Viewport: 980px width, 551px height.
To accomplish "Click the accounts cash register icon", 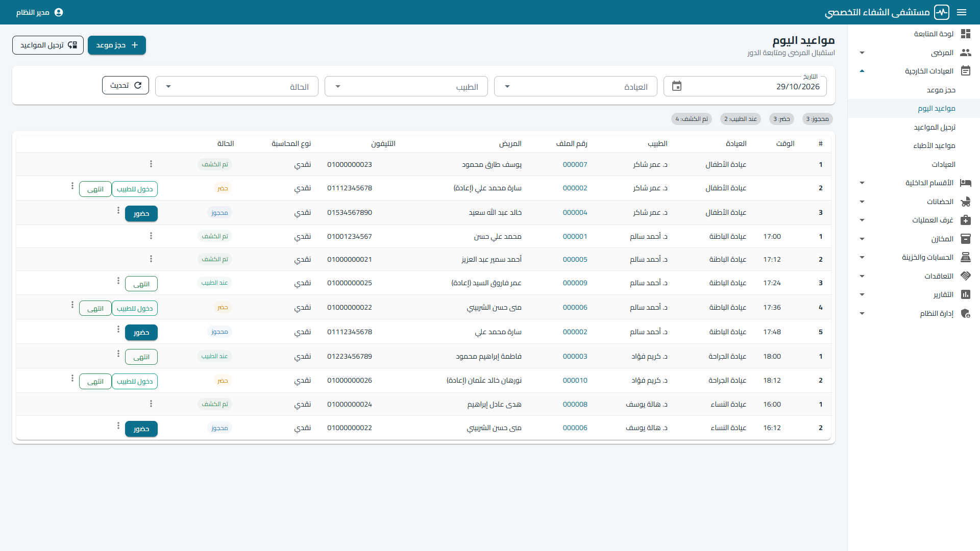I will tap(966, 257).
